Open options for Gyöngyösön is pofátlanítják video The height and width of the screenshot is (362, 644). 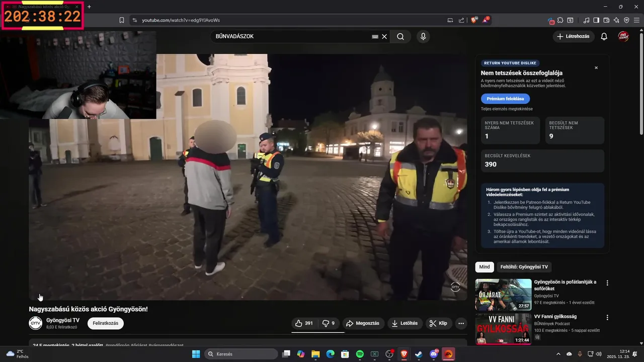pos(607,283)
